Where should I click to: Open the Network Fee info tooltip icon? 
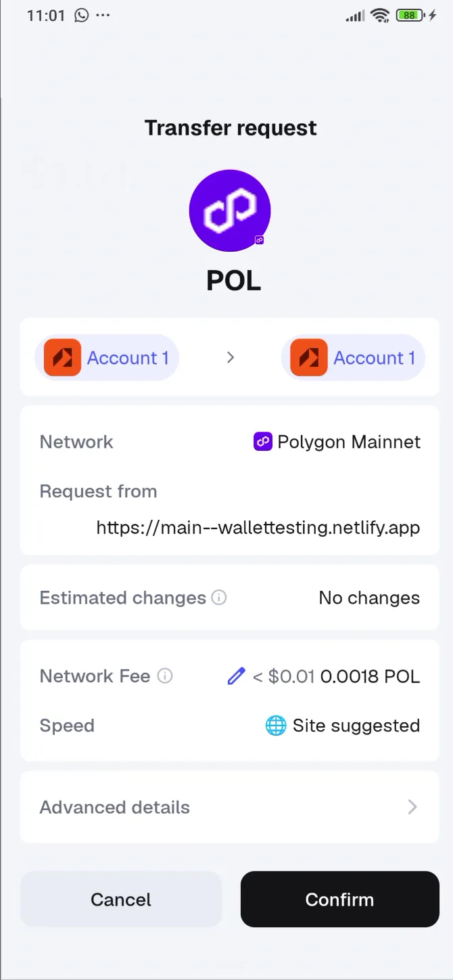[x=164, y=675]
